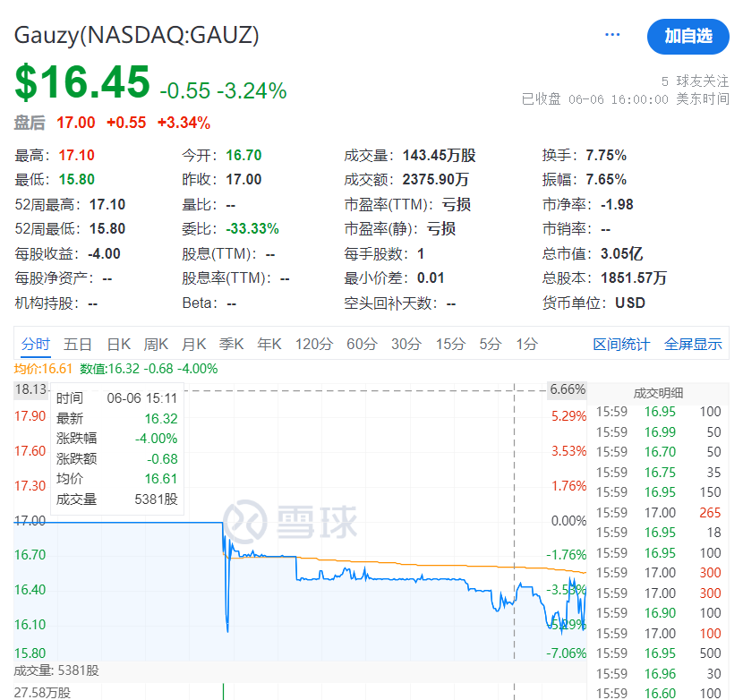Click the 15:59 16.99 trade row

click(x=658, y=432)
